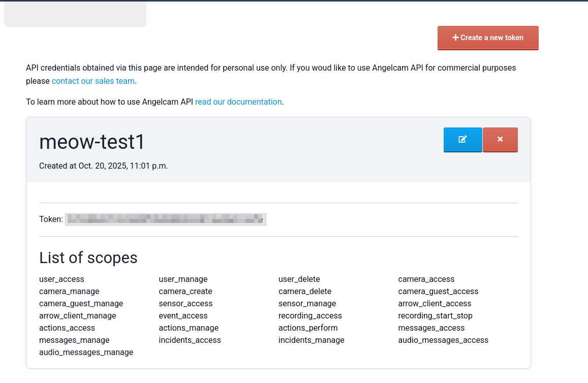
Task: Click the incidents_access scope entry
Action: tap(190, 340)
